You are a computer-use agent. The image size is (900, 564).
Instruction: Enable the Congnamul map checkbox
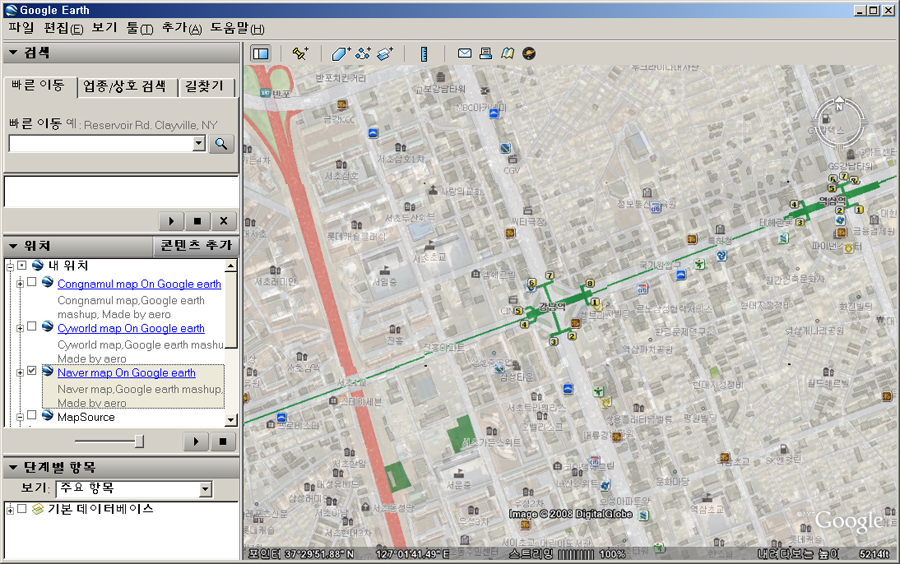tap(32, 282)
